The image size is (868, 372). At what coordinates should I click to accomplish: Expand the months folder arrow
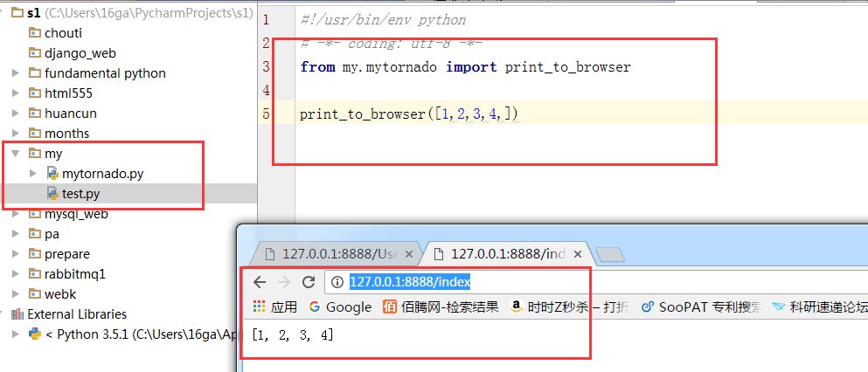(16, 134)
